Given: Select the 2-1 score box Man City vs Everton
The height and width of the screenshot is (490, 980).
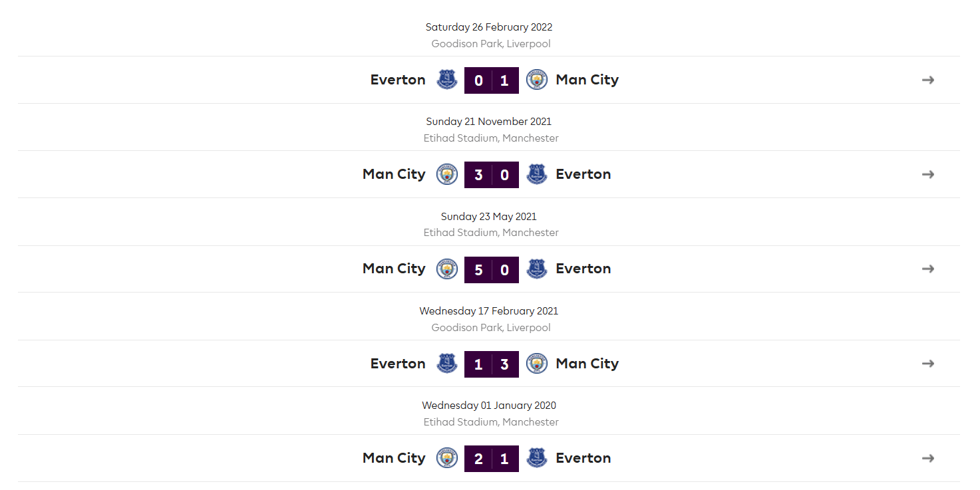Looking at the screenshot, I should coord(492,459).
